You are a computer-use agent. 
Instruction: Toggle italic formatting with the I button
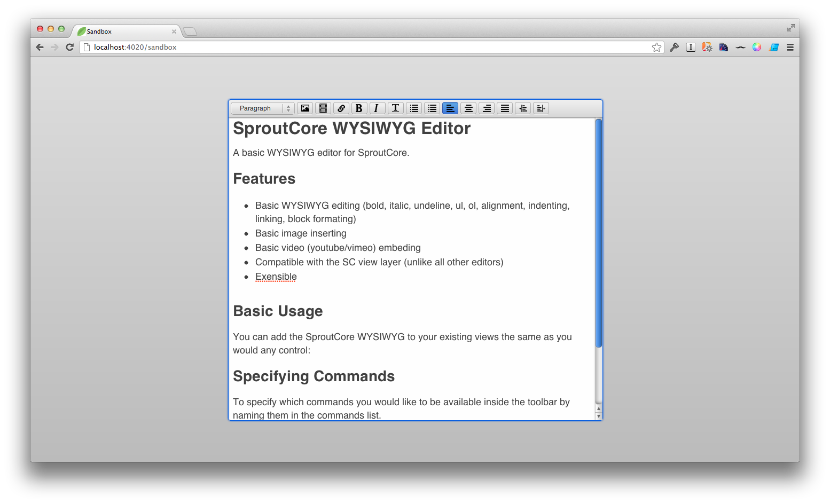pos(377,108)
